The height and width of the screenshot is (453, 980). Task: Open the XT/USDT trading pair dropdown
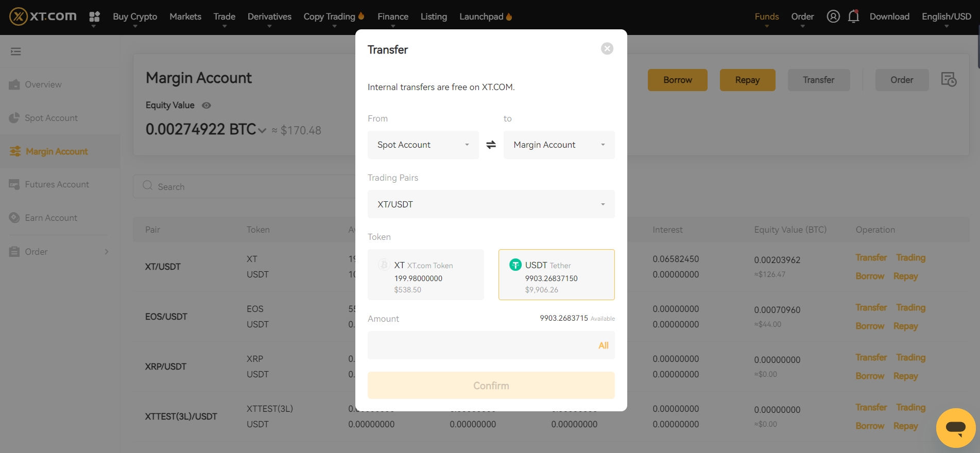[x=491, y=204]
